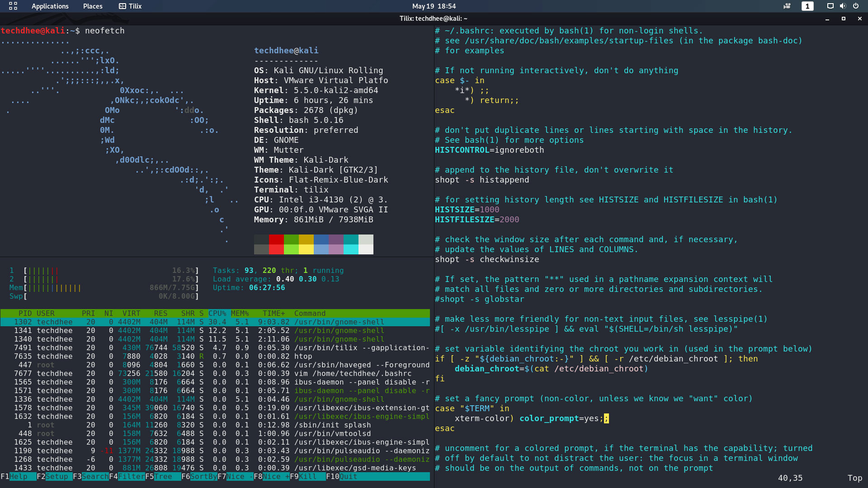Click 'shopt -s checkwinsize' line in vim
Viewport: 868px width, 488px height.
point(487,259)
